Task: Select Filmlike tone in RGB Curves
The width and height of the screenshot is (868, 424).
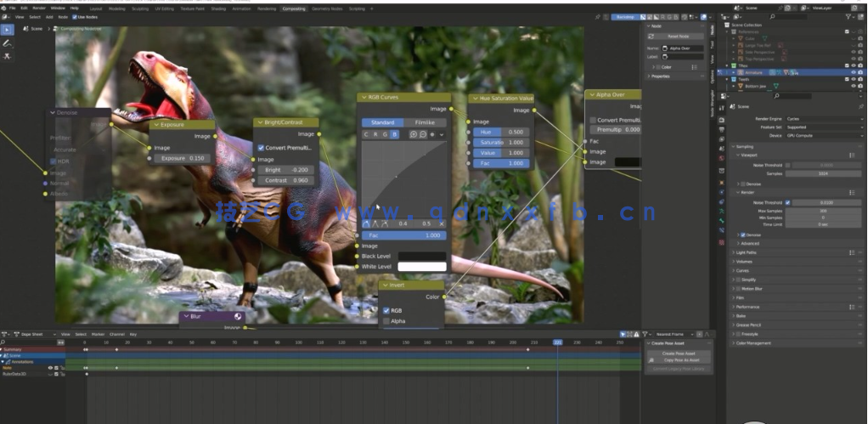Action: 425,122
